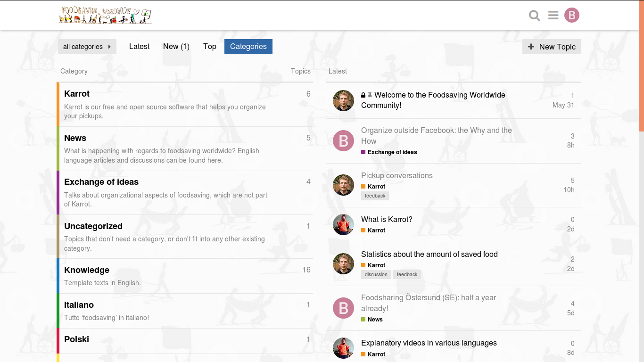Screen dimensions: 644x362
Task: Open the Uncategorized category
Action: [93, 226]
